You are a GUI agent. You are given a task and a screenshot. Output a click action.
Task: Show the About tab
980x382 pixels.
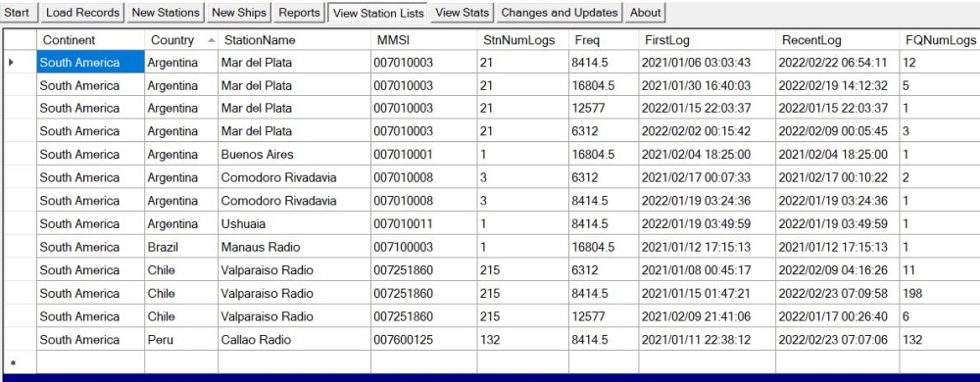645,13
